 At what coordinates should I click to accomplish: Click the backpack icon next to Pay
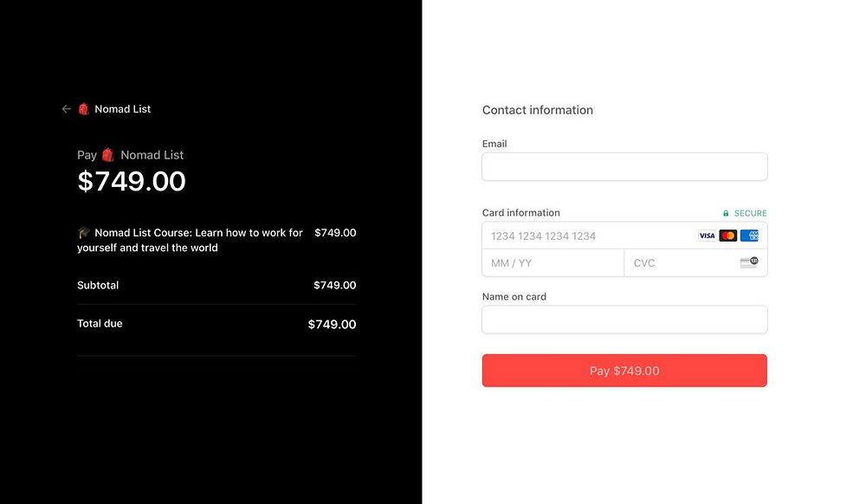108,155
